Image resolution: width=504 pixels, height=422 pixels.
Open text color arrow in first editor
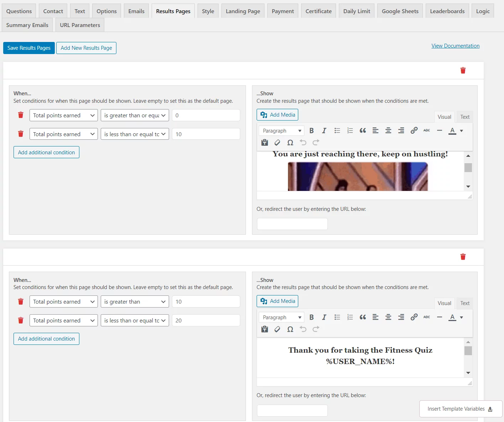[461, 131]
